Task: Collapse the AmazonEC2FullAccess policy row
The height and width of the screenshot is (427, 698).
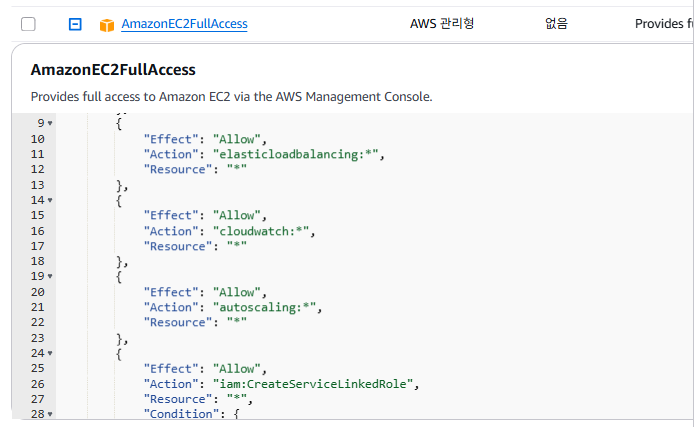Action: 75,24
